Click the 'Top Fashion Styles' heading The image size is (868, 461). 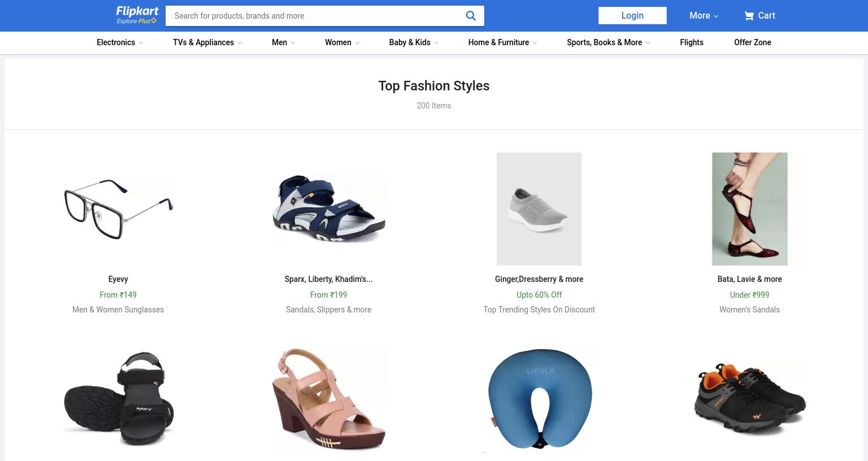point(434,86)
